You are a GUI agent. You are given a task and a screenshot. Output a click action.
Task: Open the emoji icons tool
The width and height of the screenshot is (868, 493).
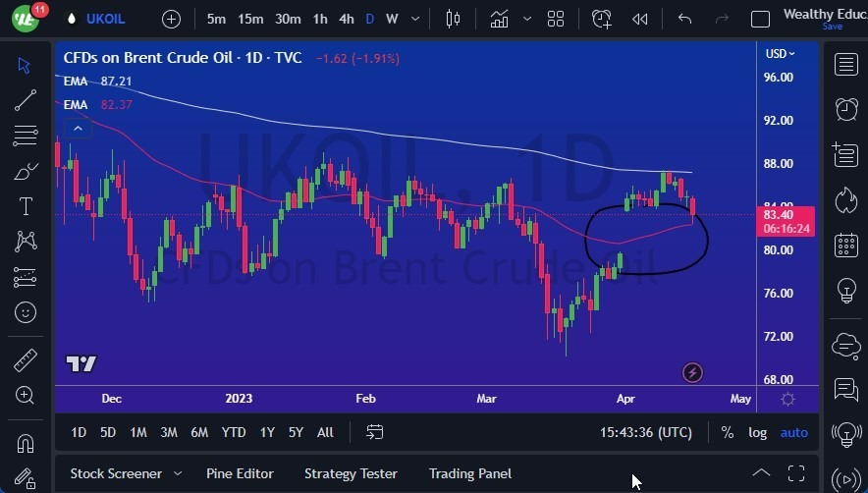click(x=26, y=312)
